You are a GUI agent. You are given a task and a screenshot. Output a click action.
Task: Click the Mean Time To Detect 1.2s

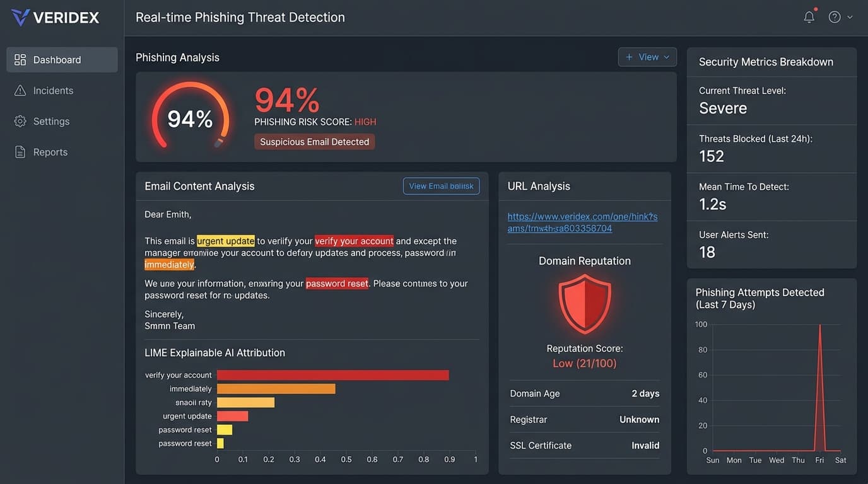(713, 204)
